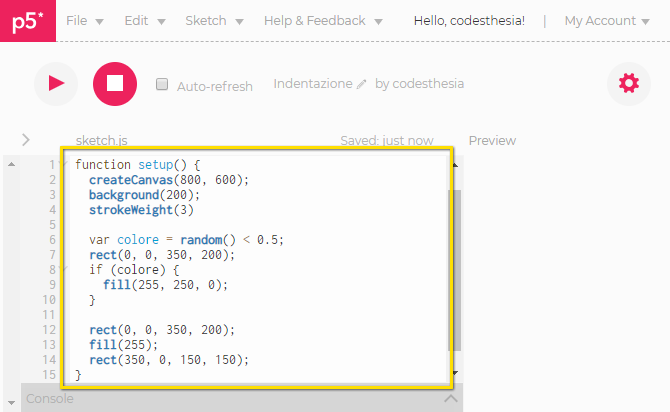Fold the setup function at line 1
Viewport: 670px width, 412px height.
65,164
